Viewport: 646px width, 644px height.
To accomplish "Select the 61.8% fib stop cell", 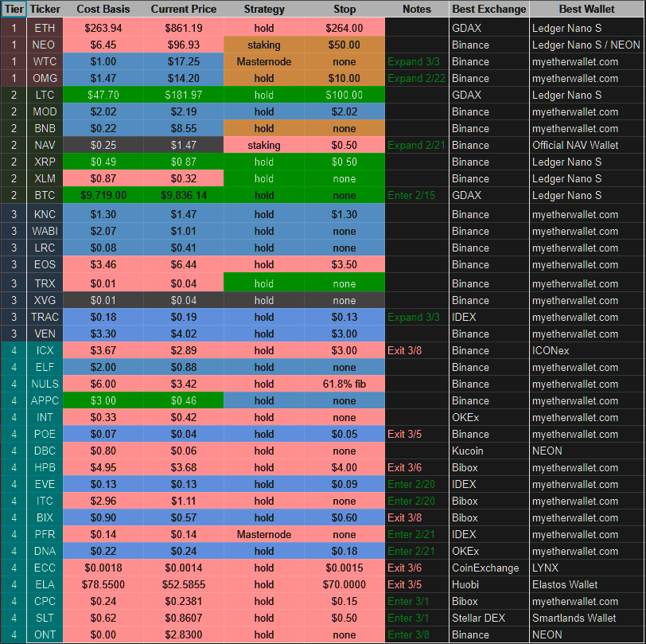I will [x=344, y=384].
